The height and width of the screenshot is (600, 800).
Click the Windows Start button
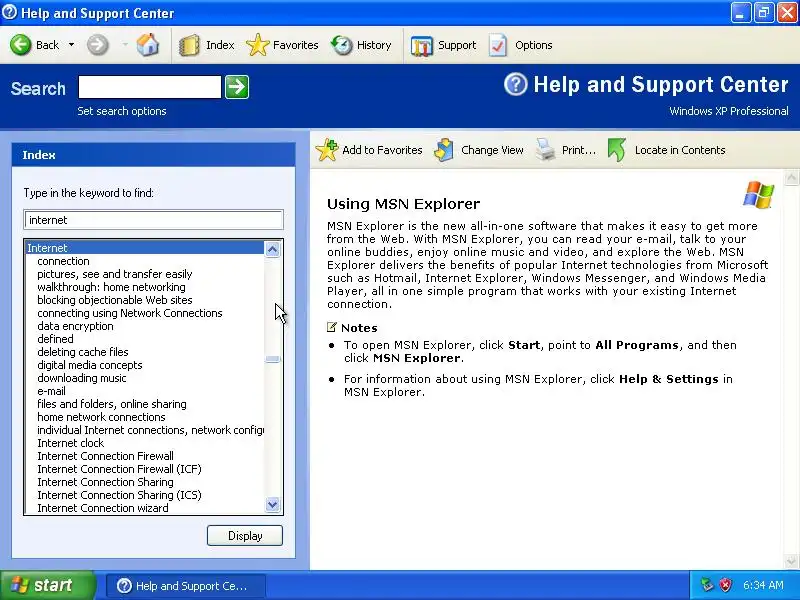point(46,585)
